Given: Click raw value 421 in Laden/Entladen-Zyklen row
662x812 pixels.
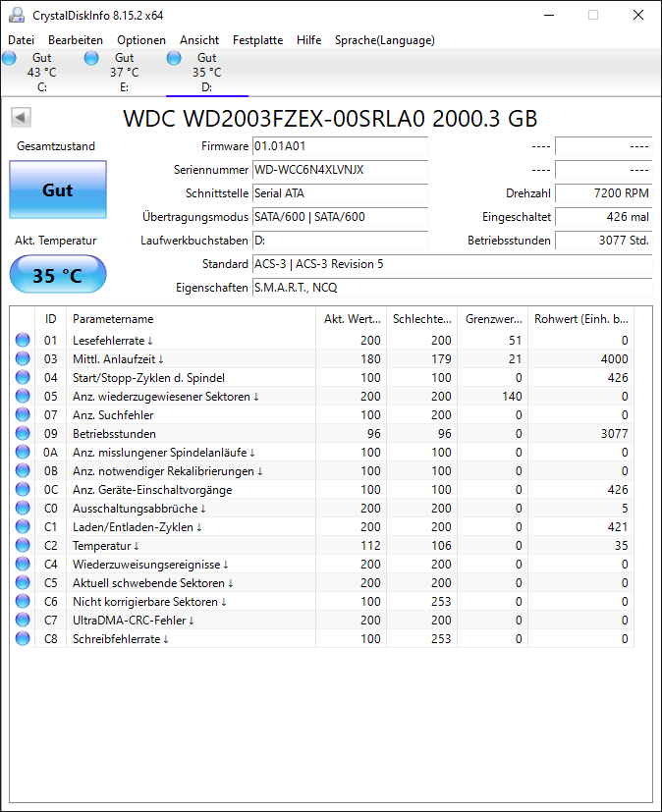Looking at the screenshot, I should click(x=618, y=526).
